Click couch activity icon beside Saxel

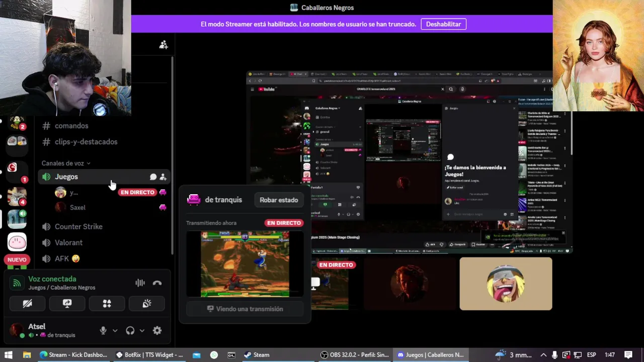pyautogui.click(x=163, y=207)
